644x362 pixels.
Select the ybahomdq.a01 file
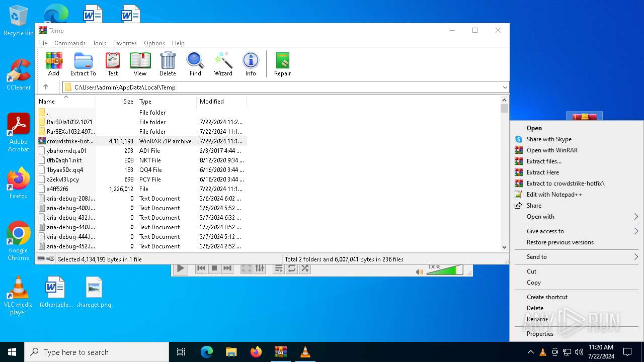[x=141, y=151]
